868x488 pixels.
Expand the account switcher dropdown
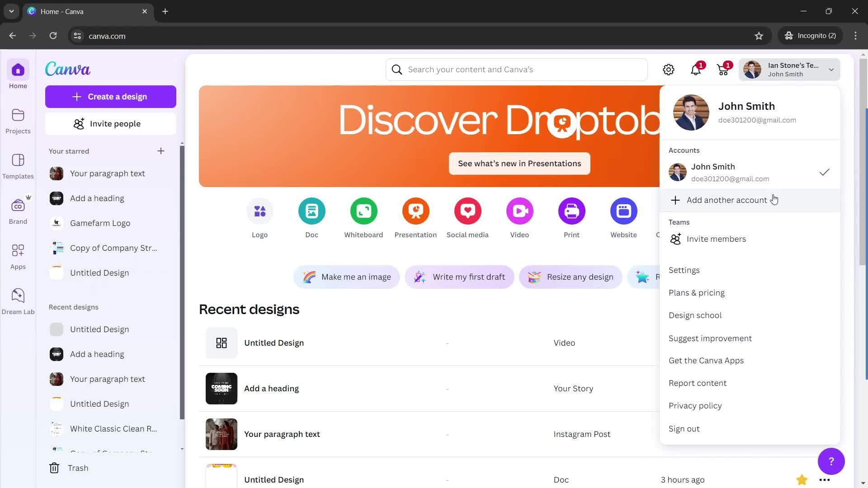790,70
